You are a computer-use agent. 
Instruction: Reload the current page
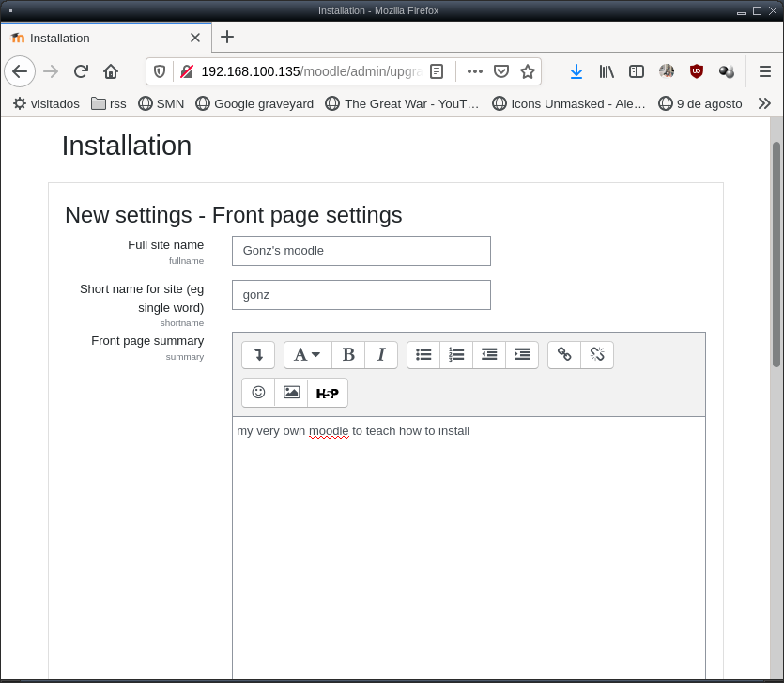[81, 71]
